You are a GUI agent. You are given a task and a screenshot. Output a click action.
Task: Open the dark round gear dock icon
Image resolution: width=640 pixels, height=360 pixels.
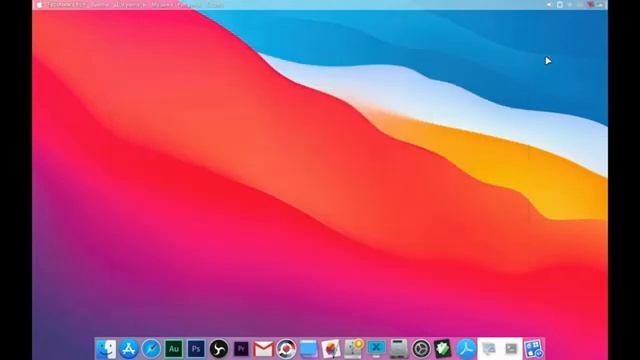[x=421, y=349]
